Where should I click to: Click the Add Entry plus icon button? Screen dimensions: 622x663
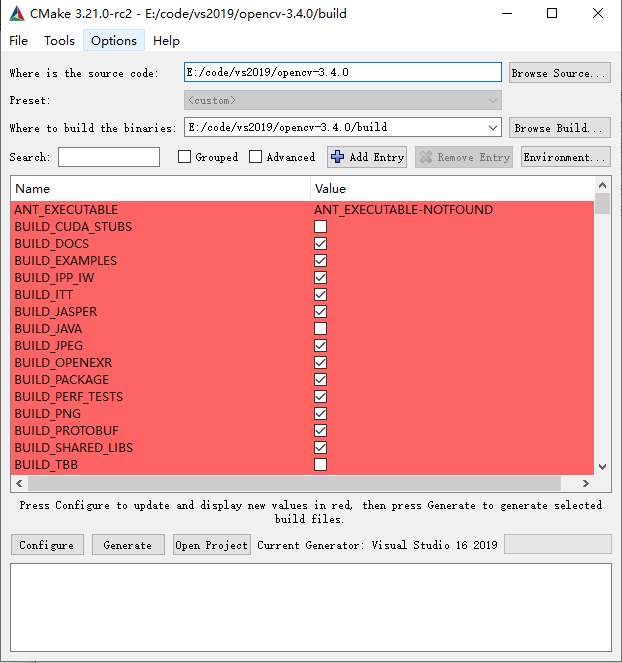(367, 157)
